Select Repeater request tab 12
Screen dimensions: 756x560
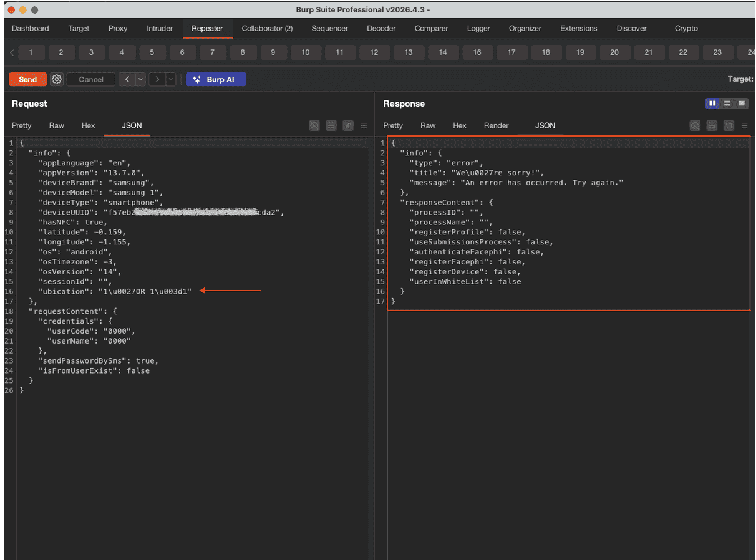pos(374,52)
